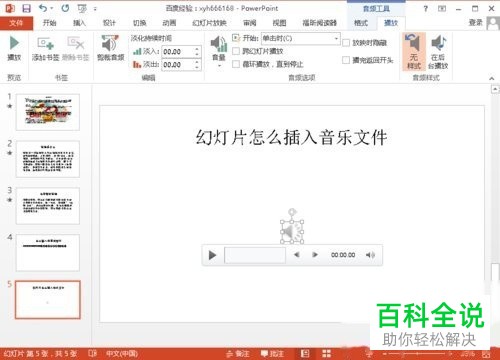Click the slide title 幻灯片怎么插入音乐文件

[x=291, y=137]
